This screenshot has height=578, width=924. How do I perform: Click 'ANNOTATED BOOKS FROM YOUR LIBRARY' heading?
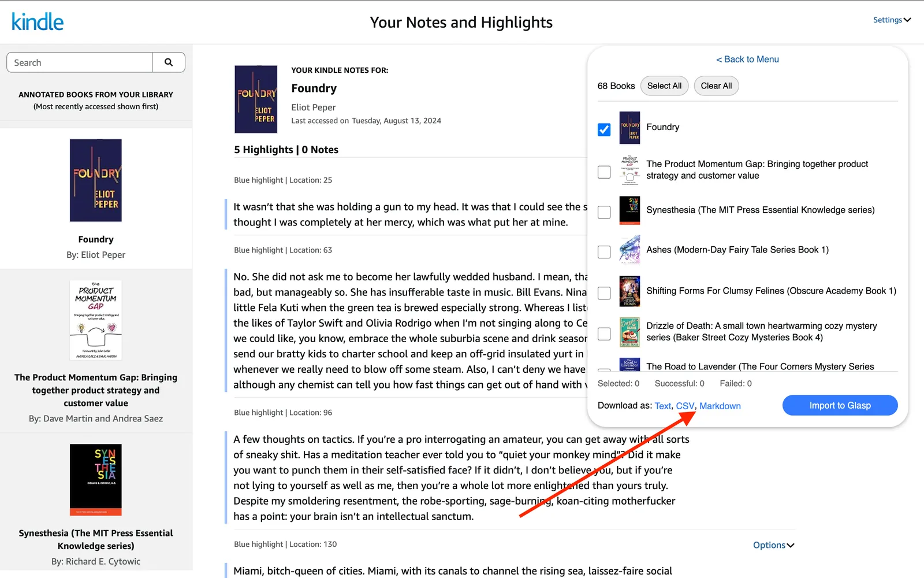pos(96,95)
